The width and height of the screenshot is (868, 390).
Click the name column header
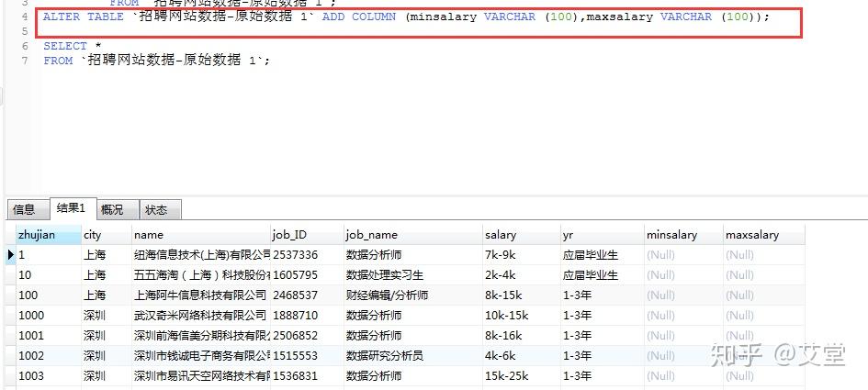201,235
